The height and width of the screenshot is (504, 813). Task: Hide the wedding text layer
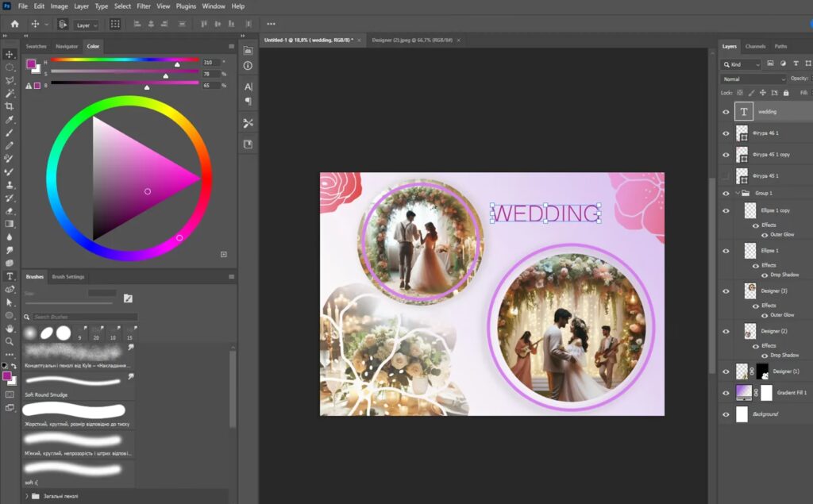click(x=726, y=112)
